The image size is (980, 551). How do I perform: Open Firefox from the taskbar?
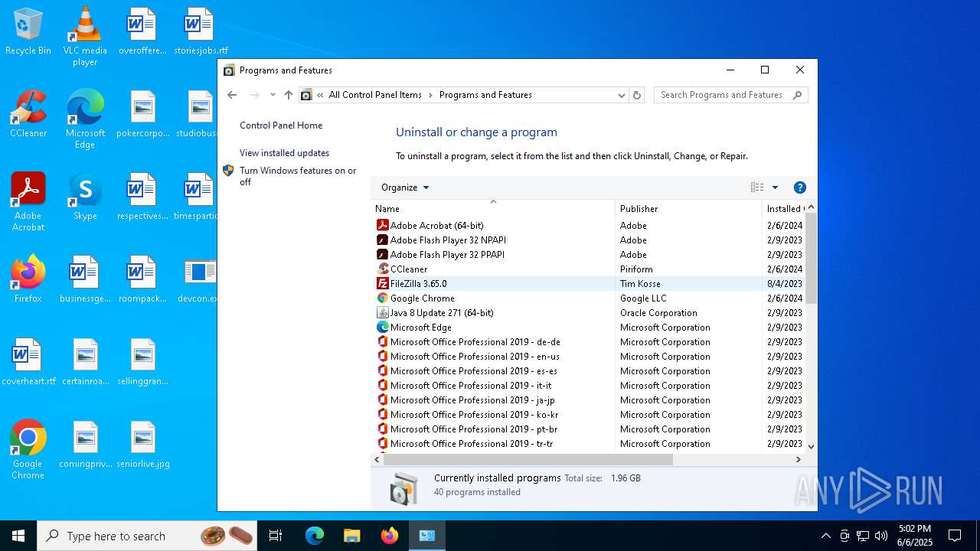click(x=390, y=536)
